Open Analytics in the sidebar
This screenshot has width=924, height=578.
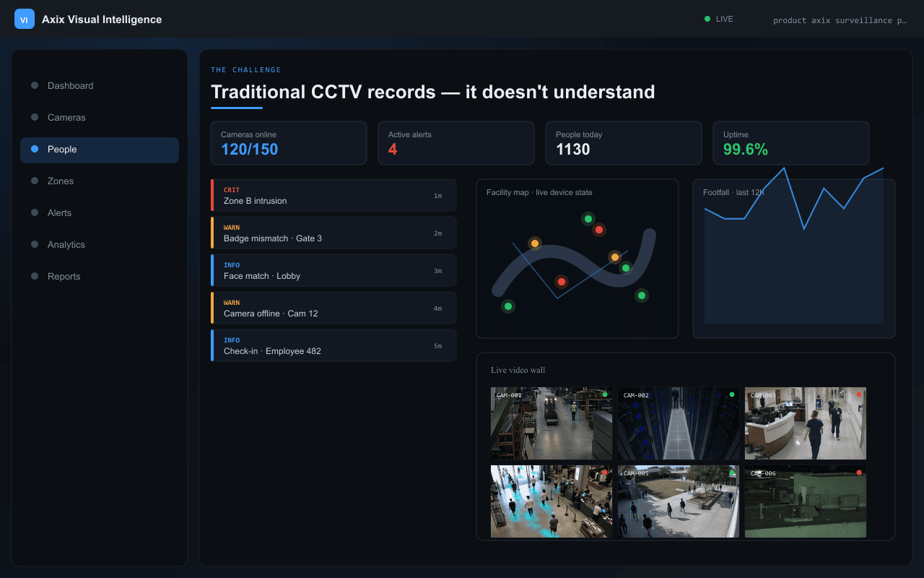(100, 244)
